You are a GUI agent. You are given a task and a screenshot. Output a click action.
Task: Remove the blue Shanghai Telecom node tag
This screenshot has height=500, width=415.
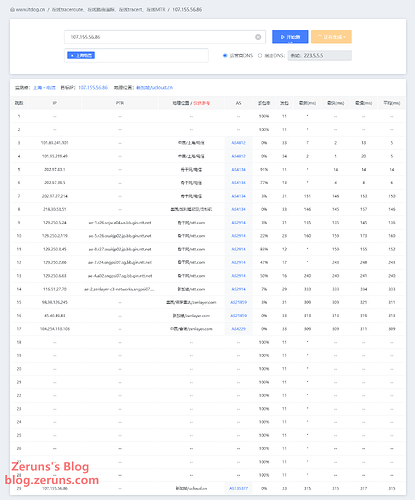point(72,55)
